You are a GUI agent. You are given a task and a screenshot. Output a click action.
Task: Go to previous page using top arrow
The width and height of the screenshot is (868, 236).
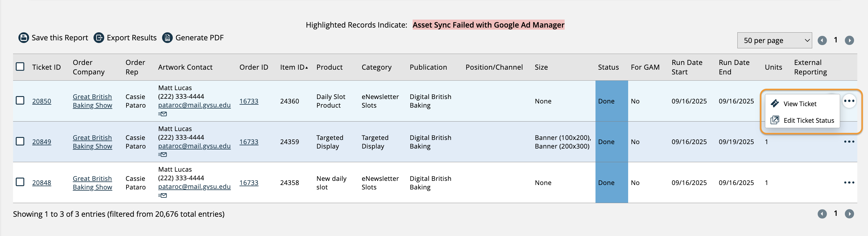822,40
